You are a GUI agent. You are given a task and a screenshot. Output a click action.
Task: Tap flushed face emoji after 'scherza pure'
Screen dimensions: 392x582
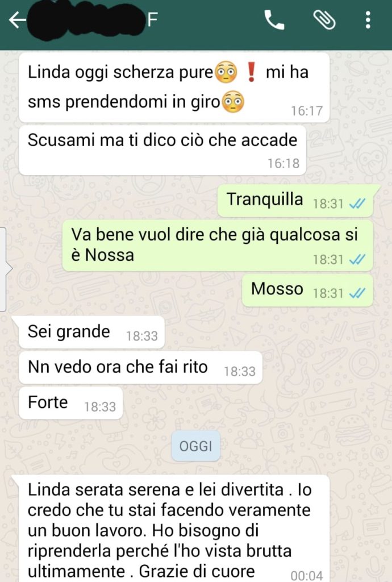[x=226, y=72]
